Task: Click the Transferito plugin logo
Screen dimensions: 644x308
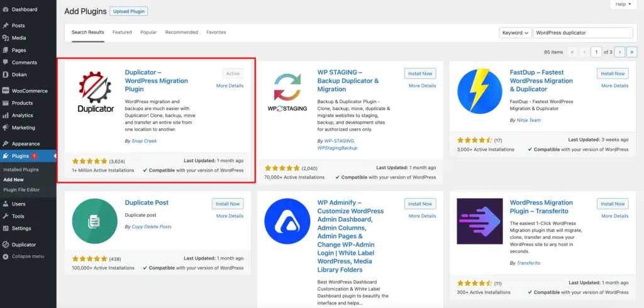Action: point(480,221)
